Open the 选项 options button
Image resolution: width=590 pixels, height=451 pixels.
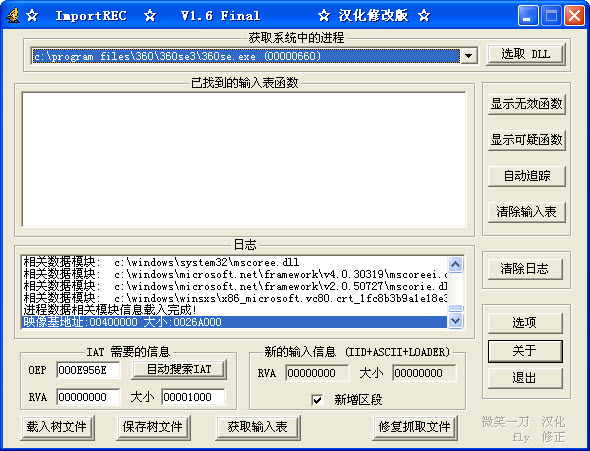coord(525,323)
